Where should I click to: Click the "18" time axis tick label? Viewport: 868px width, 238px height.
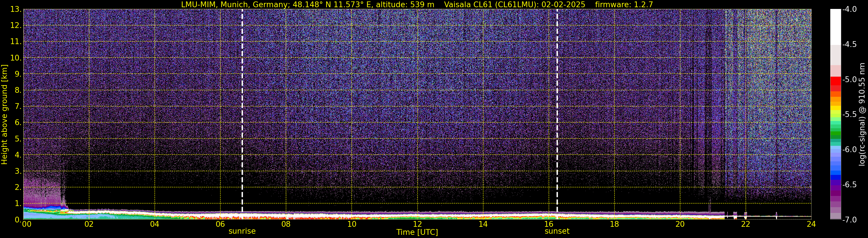pos(614,224)
